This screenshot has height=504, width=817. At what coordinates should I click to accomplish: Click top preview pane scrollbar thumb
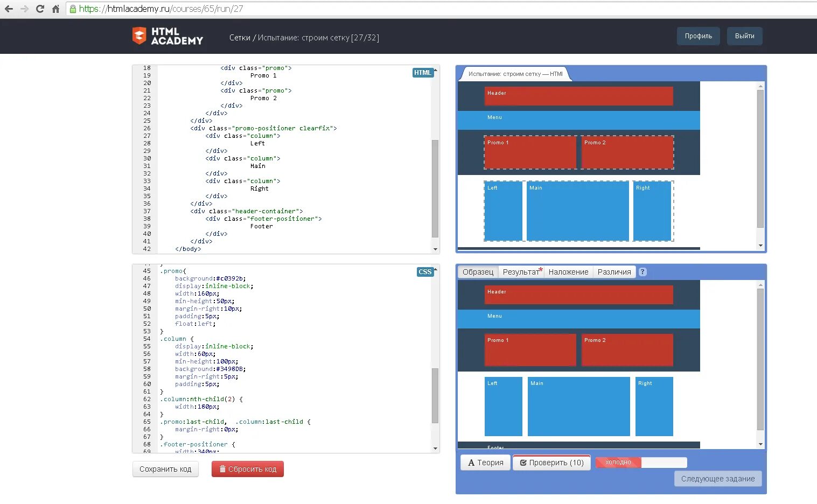[760, 159]
